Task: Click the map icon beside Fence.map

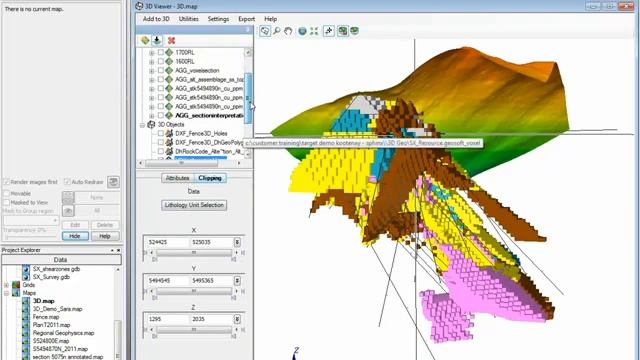Action: (26, 317)
